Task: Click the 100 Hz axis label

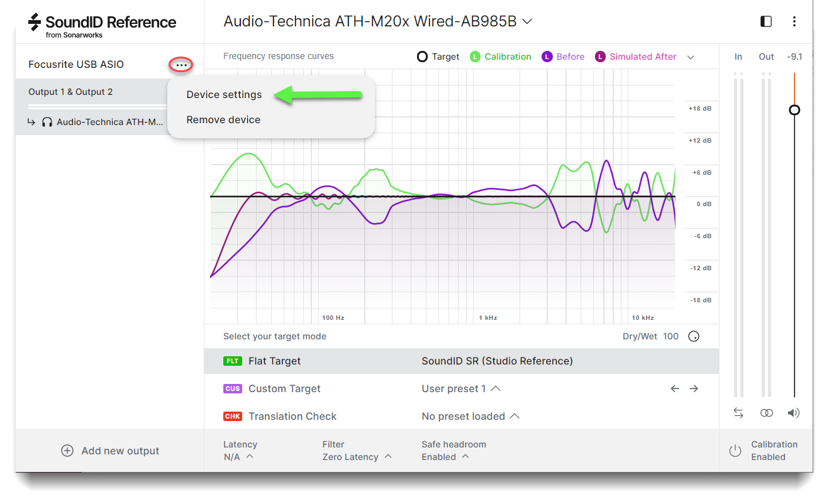Action: tap(333, 318)
